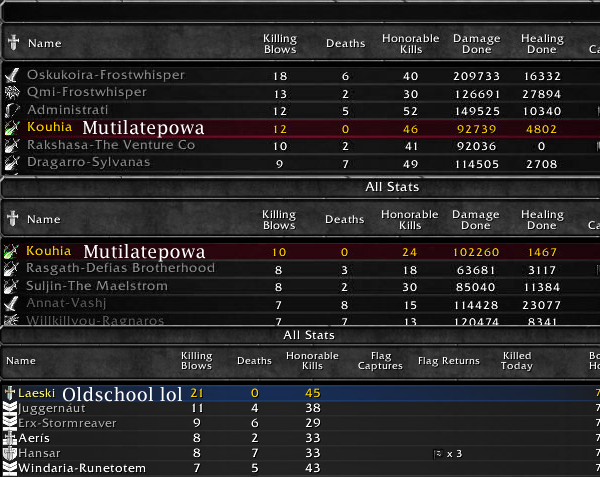Select All Stats tab above Flag Captures header

click(x=307, y=335)
